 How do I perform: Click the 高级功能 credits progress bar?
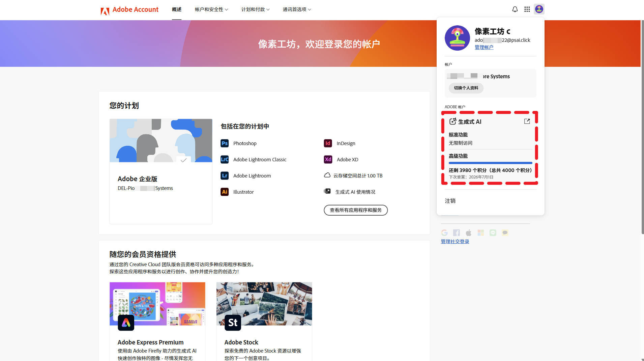pyautogui.click(x=490, y=163)
